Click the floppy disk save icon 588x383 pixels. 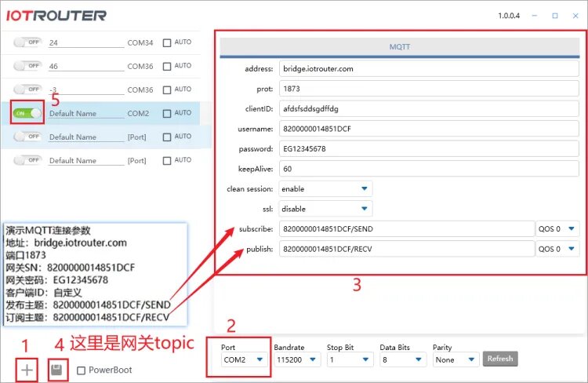click(x=56, y=370)
